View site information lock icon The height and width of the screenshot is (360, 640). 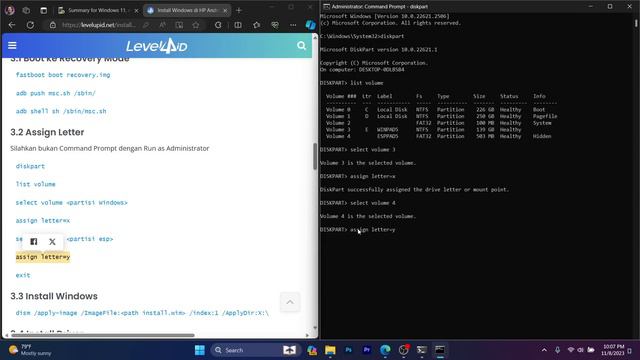tap(53, 25)
